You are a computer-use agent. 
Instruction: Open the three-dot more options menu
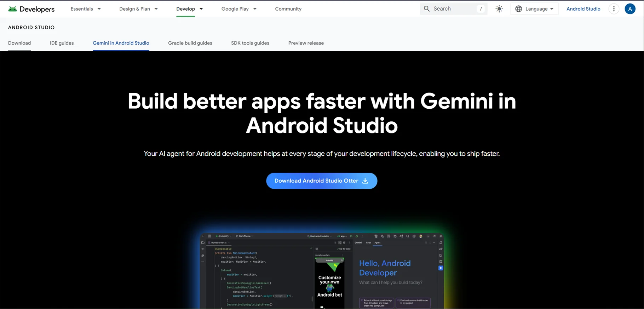[x=614, y=9]
